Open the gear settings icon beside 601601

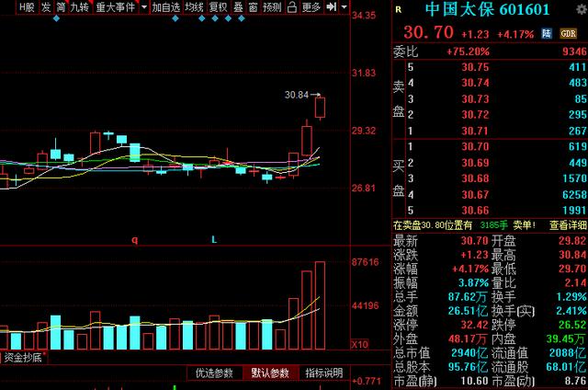tap(582, 9)
